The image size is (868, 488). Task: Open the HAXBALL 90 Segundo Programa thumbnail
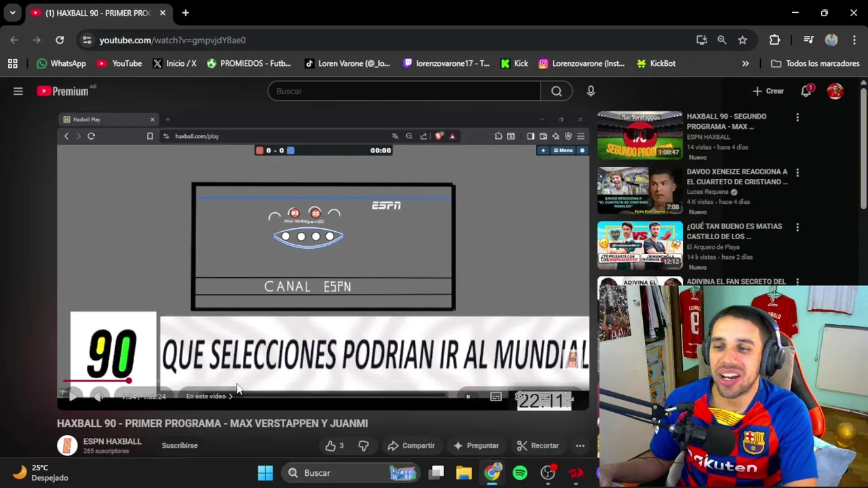pos(639,135)
